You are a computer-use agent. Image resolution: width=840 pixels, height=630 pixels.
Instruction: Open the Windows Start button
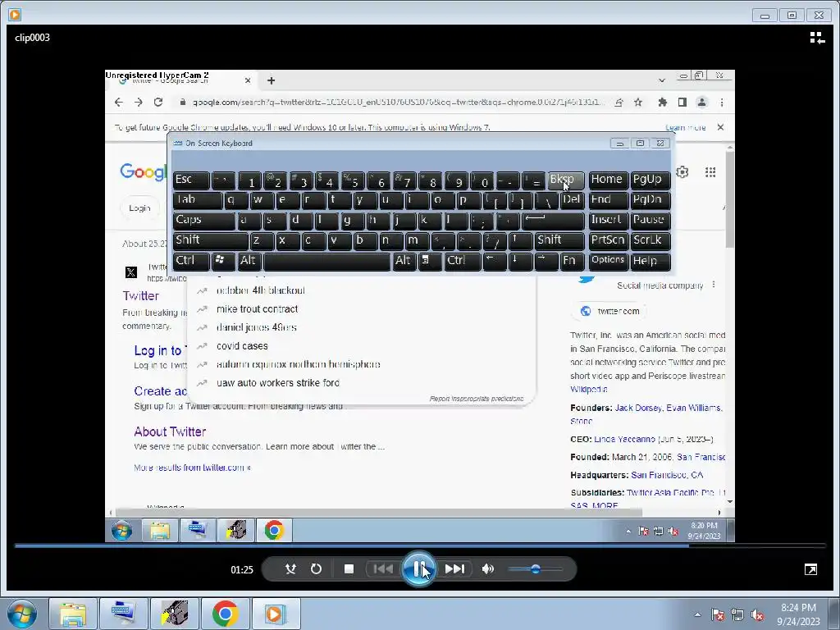21,614
